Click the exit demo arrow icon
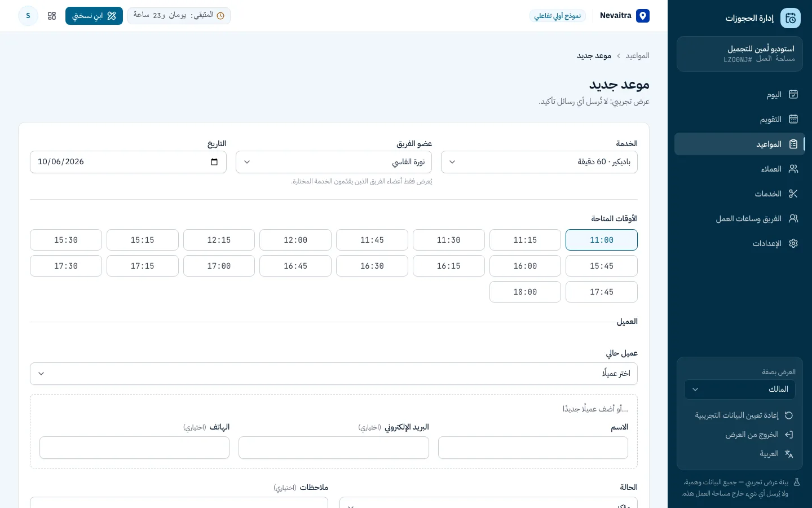This screenshot has height=508, width=812. tap(789, 435)
